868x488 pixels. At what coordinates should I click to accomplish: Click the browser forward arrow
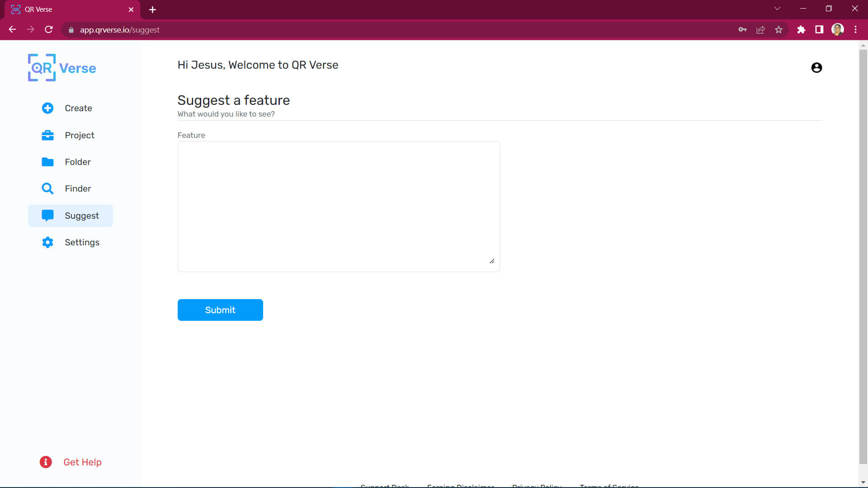coord(30,29)
